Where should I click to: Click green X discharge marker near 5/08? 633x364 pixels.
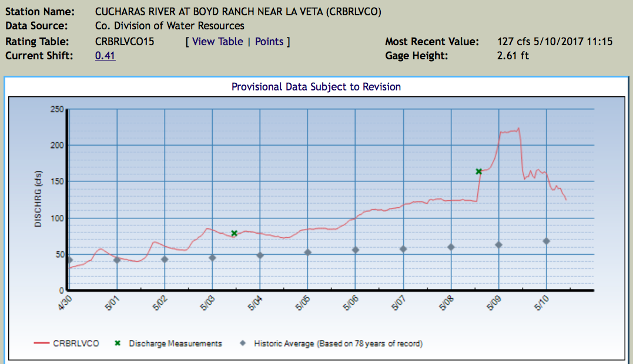[479, 171]
